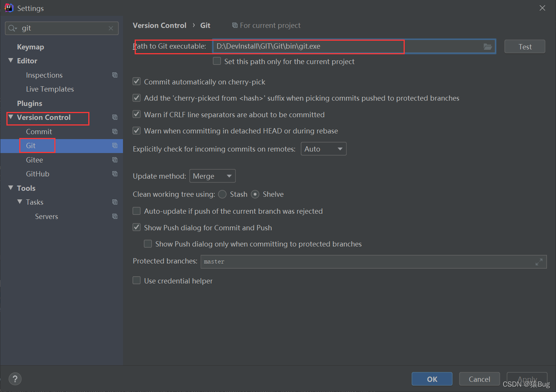This screenshot has height=392, width=556.
Task: Click project-level icon next to Servers
Action: coord(115,216)
